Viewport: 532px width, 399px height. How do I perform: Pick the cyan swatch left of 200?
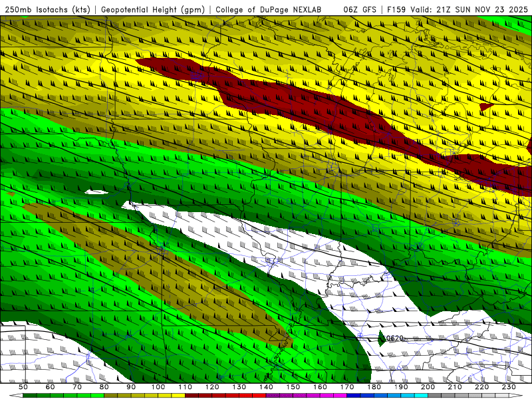click(x=421, y=396)
